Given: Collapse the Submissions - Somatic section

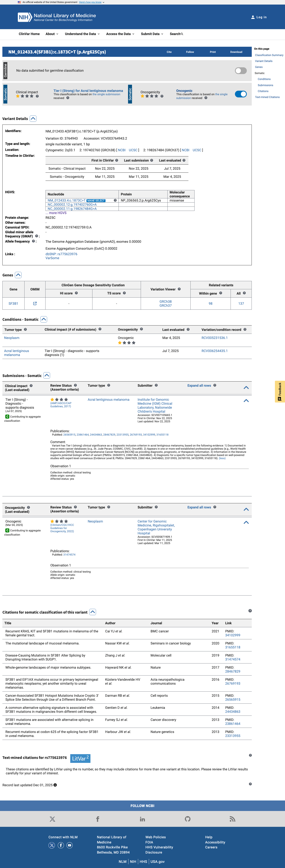Looking at the screenshot, I should [47, 375].
